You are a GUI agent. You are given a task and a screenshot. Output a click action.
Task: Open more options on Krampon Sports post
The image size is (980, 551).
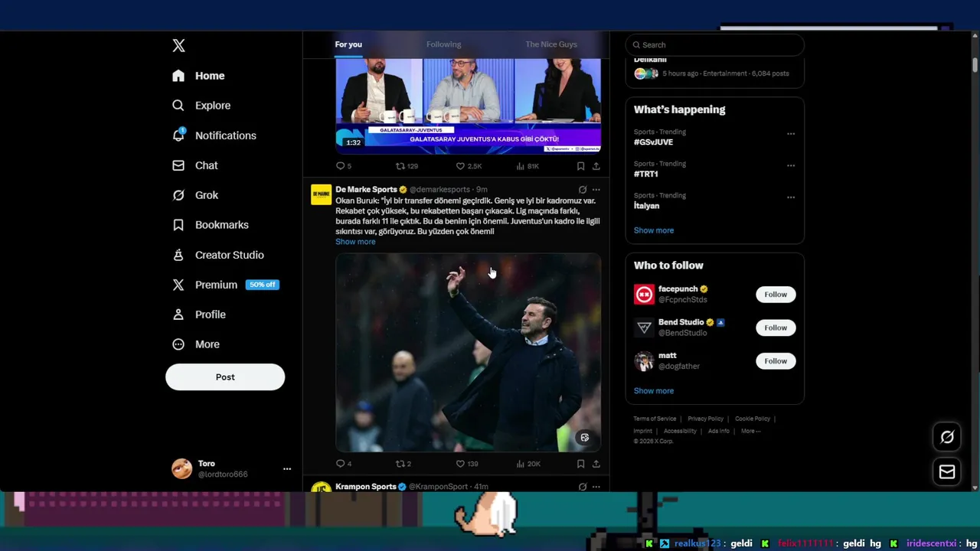[x=596, y=487]
